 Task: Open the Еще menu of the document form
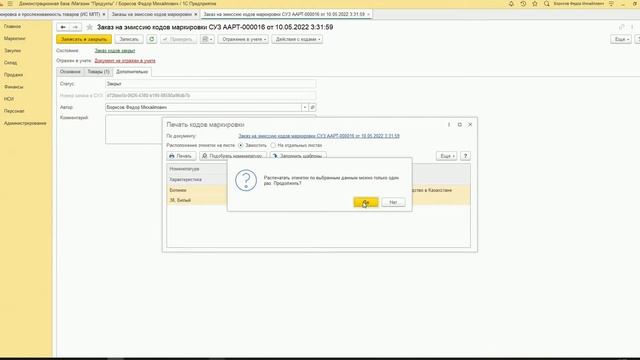(621, 39)
